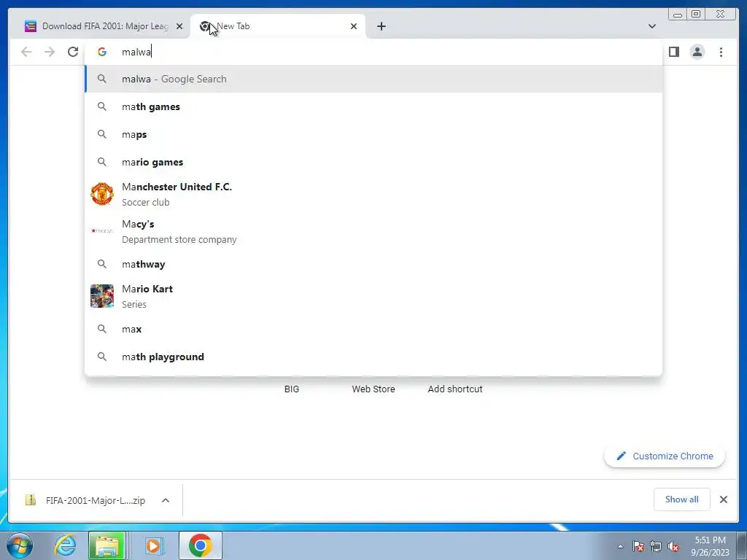Choose the 'mario games' suggestion
This screenshot has width=747, height=560.
tap(373, 162)
